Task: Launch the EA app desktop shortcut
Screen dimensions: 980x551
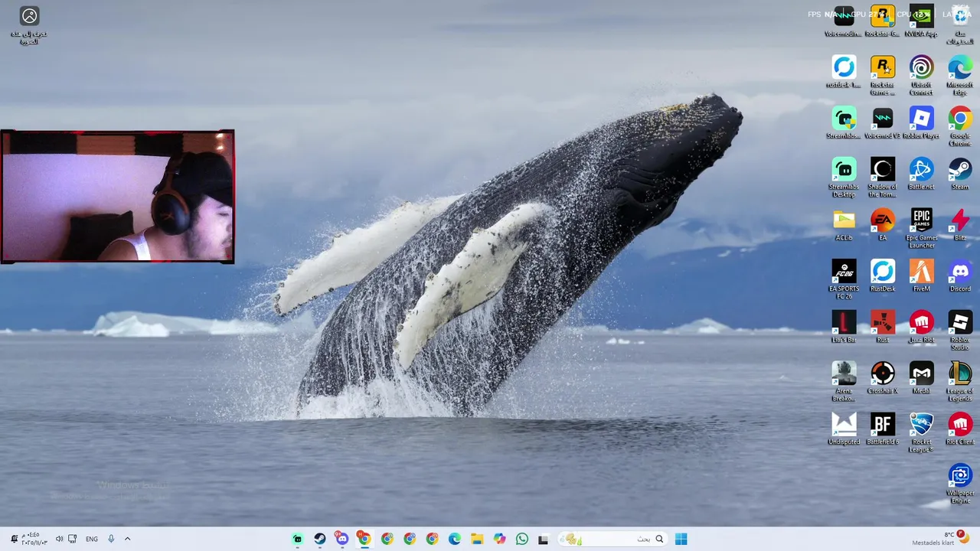Action: tap(882, 225)
